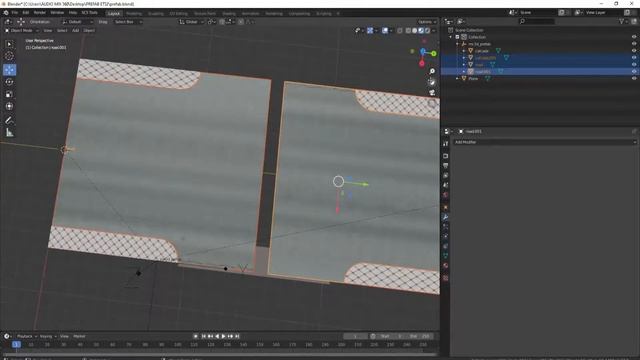This screenshot has width=640, height=360.
Task: Hide the Plane object with eye icon
Action: [x=634, y=78]
